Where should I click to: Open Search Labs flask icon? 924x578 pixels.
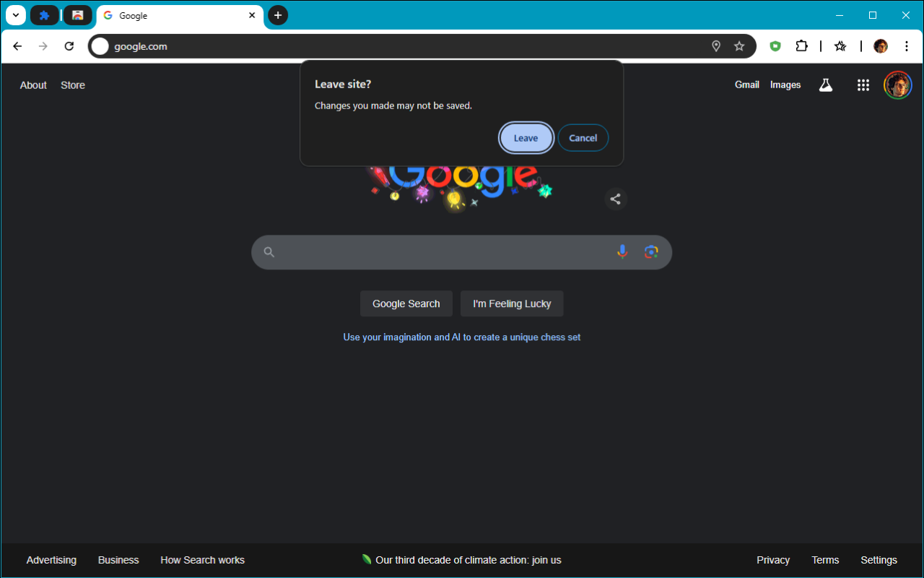tap(826, 85)
